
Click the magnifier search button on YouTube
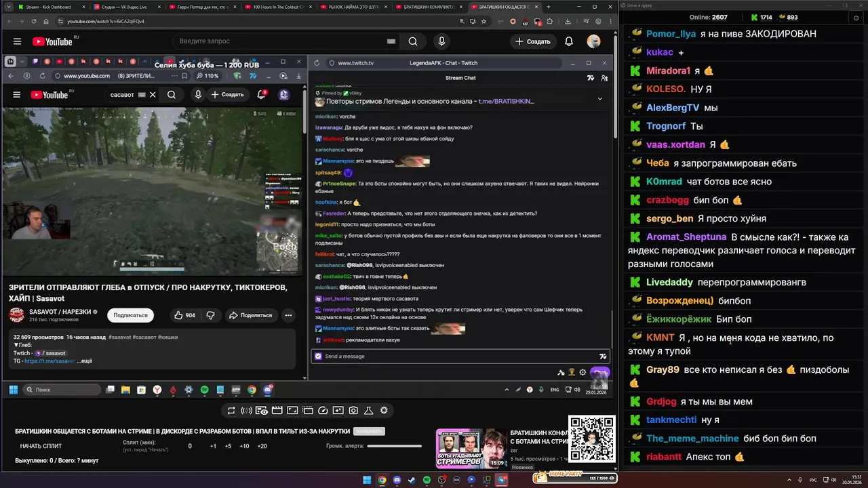coord(413,41)
